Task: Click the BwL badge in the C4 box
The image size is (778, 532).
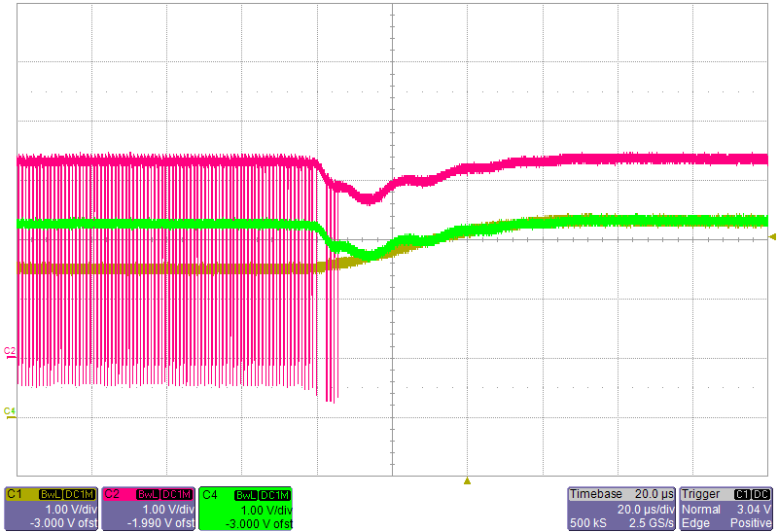Action: click(247, 495)
